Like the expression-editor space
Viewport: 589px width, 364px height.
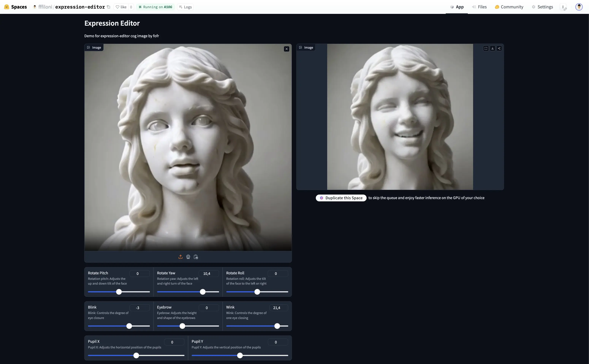point(121,7)
